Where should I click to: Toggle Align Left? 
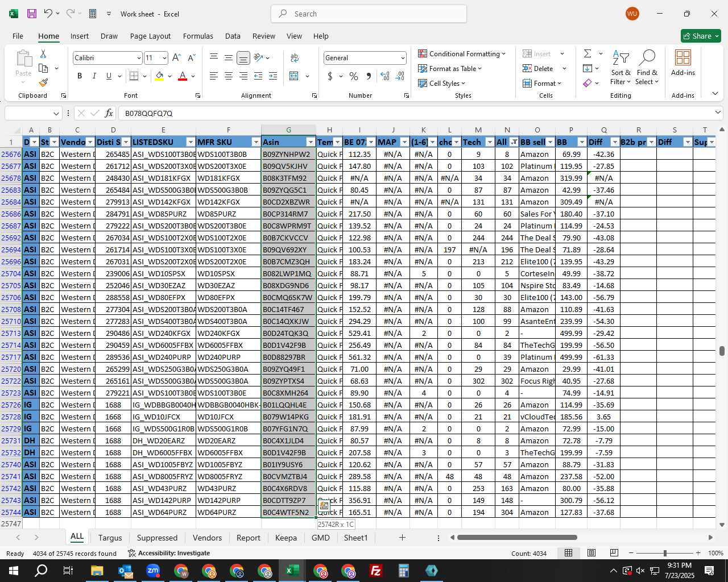pos(213,76)
